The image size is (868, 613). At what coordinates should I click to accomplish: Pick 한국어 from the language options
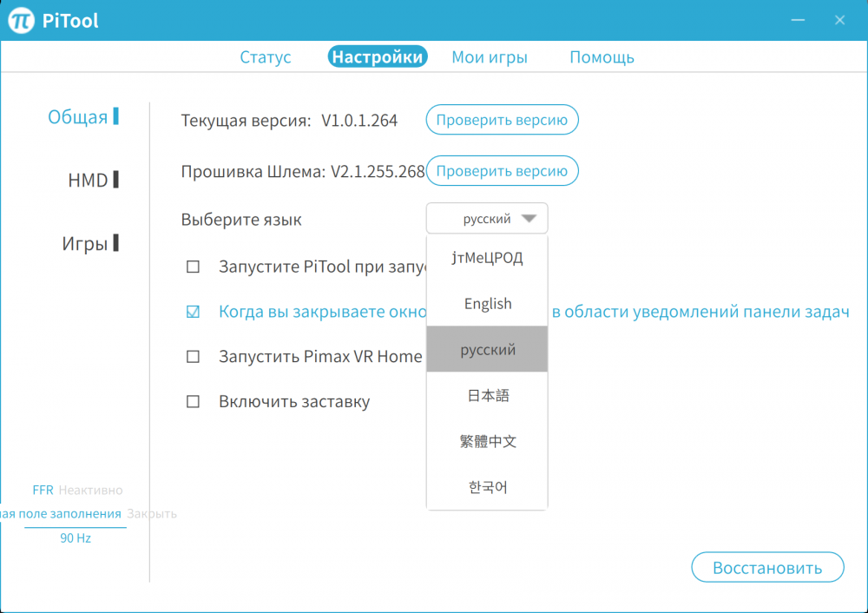[487, 487]
